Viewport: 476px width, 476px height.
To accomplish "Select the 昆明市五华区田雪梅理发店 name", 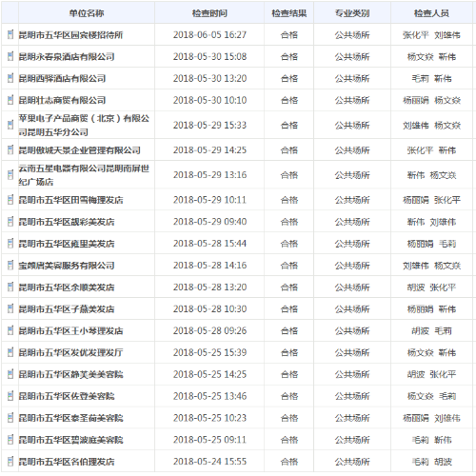I will click(x=70, y=200).
